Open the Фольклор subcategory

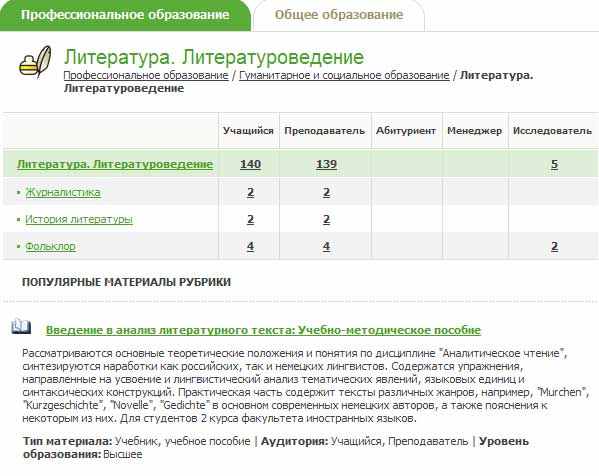coord(50,246)
